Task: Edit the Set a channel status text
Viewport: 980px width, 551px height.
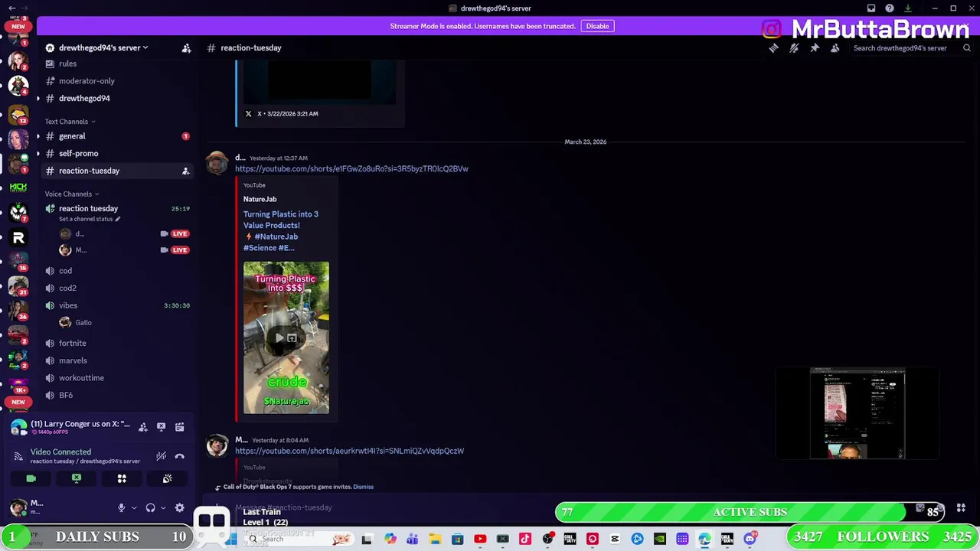Action: pyautogui.click(x=90, y=219)
